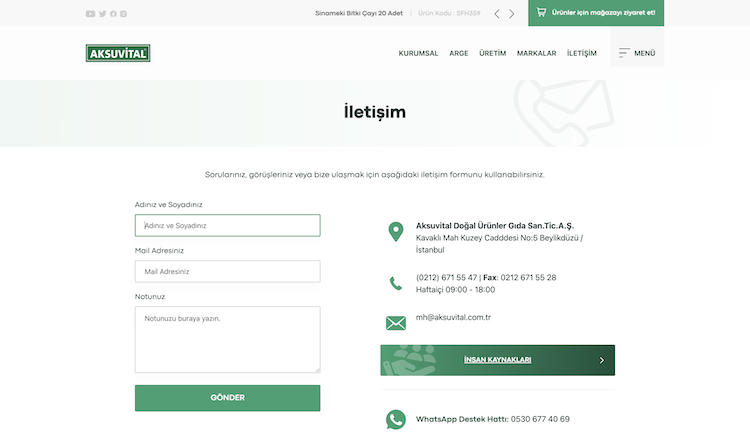This screenshot has width=750, height=433.
Task: Focus the Mail Adresiniz input field
Action: tap(228, 271)
